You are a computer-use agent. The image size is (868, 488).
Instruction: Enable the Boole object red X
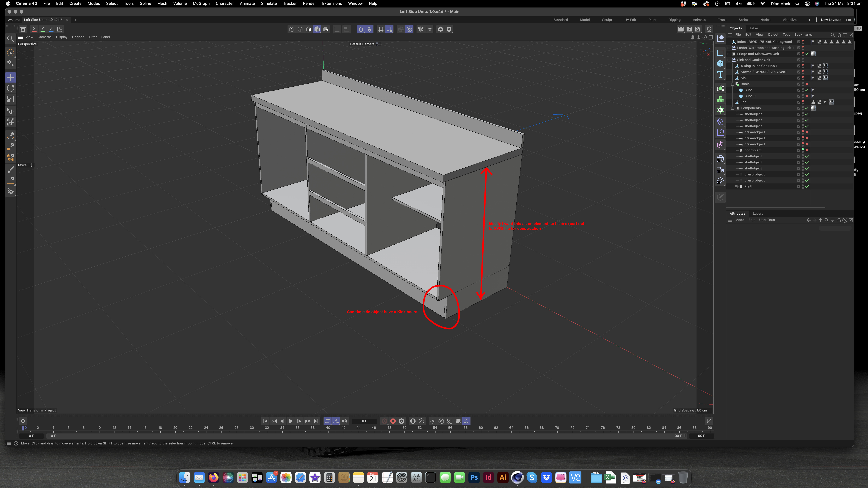(x=807, y=84)
